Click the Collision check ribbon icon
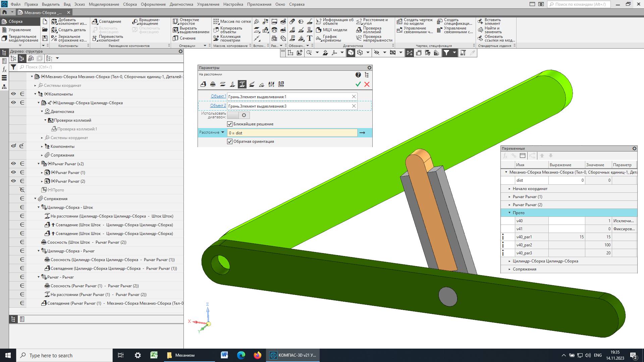The image size is (644, 362). [x=359, y=30]
